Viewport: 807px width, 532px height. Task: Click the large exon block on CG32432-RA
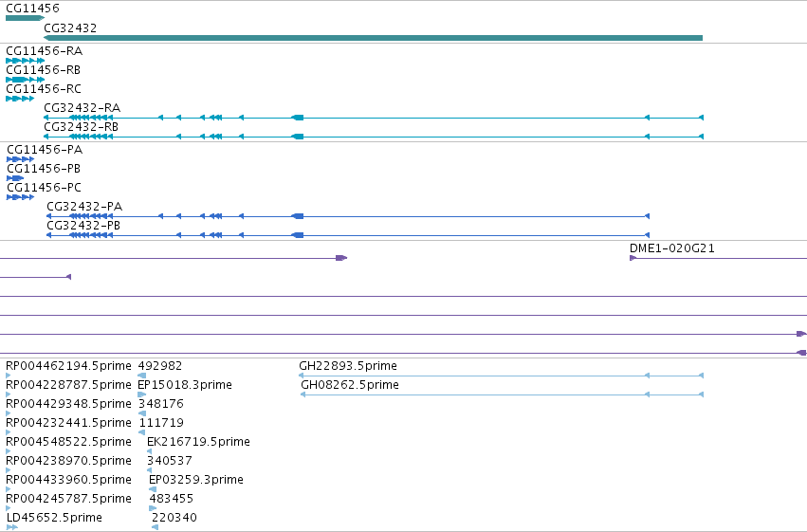298,118
